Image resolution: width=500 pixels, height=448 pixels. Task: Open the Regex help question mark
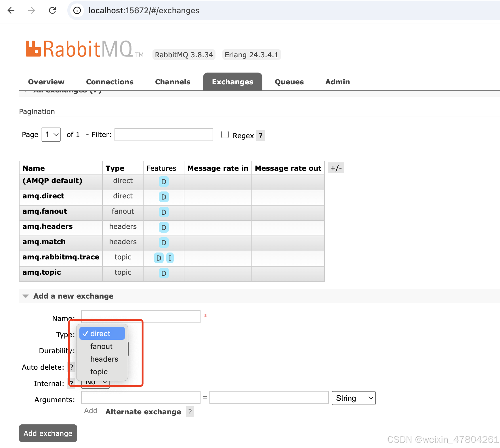260,136
